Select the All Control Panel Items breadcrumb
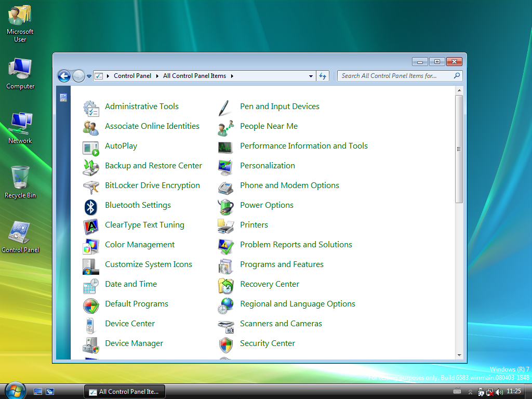The image size is (532, 399). (194, 76)
